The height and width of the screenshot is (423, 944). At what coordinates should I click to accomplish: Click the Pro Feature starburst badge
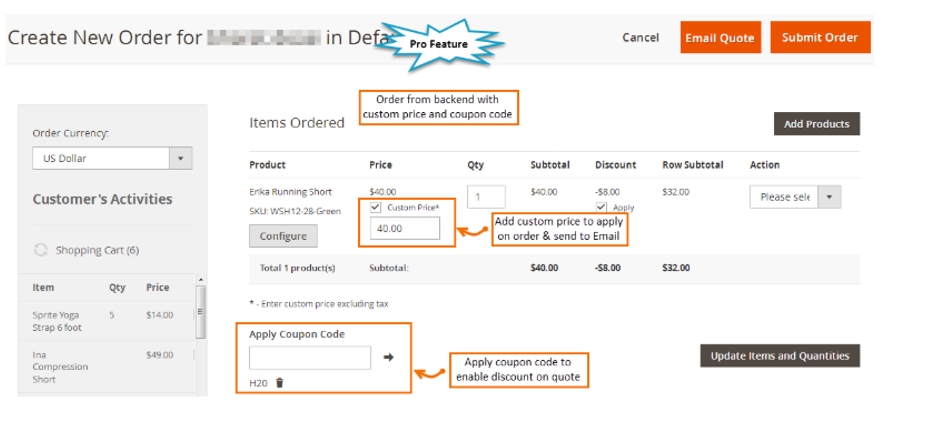pyautogui.click(x=440, y=44)
